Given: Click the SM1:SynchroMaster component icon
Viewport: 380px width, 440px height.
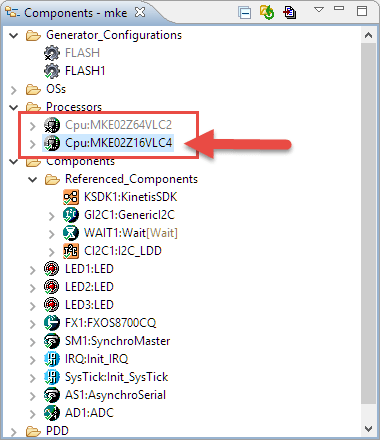Looking at the screenshot, I should [52, 341].
